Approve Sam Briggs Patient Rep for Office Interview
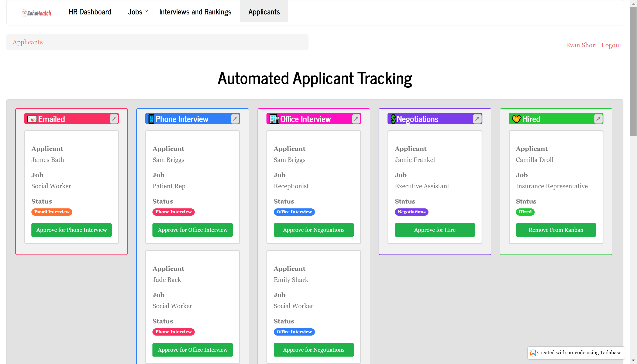637x364 pixels. [x=193, y=230]
